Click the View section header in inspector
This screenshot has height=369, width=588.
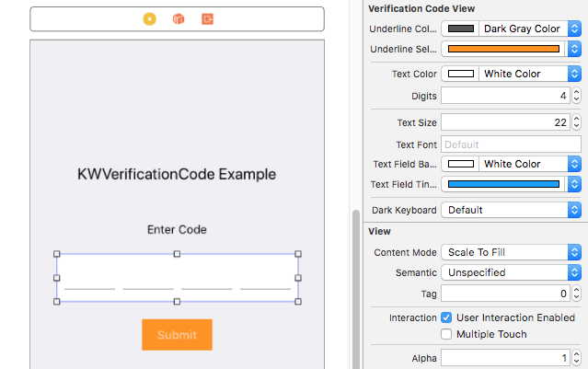379,231
